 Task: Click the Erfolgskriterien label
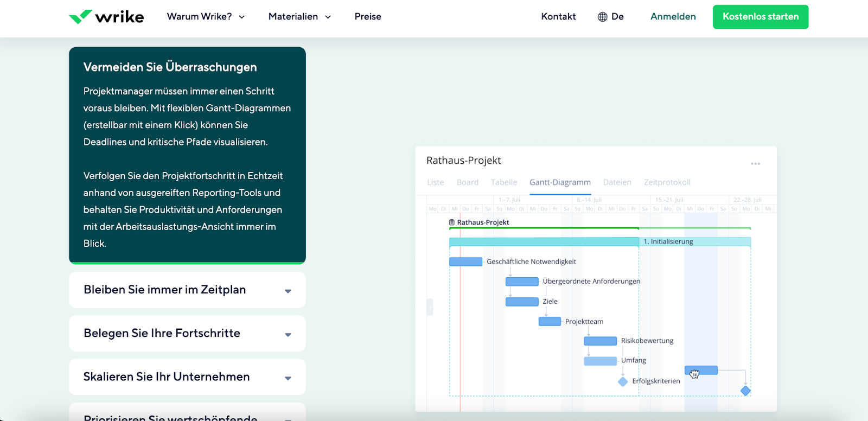pos(656,381)
